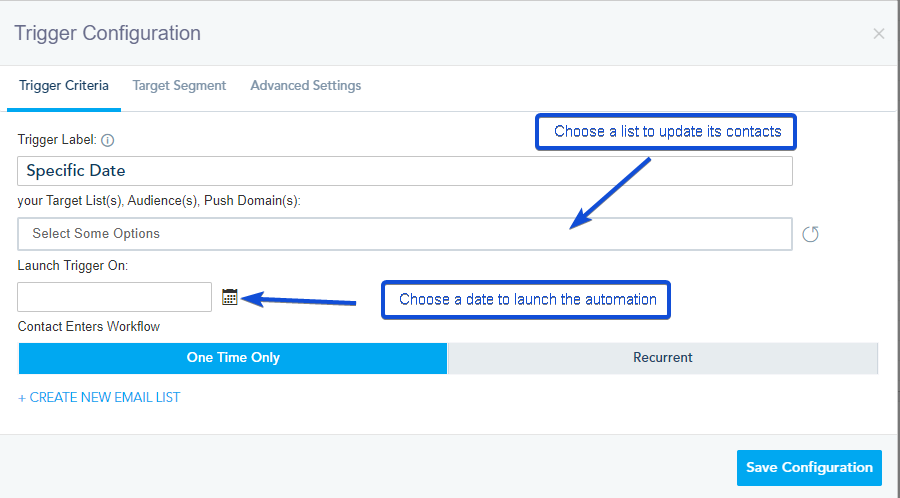
Task: Click the info icon beside Trigger Label
Action: pyautogui.click(x=107, y=140)
